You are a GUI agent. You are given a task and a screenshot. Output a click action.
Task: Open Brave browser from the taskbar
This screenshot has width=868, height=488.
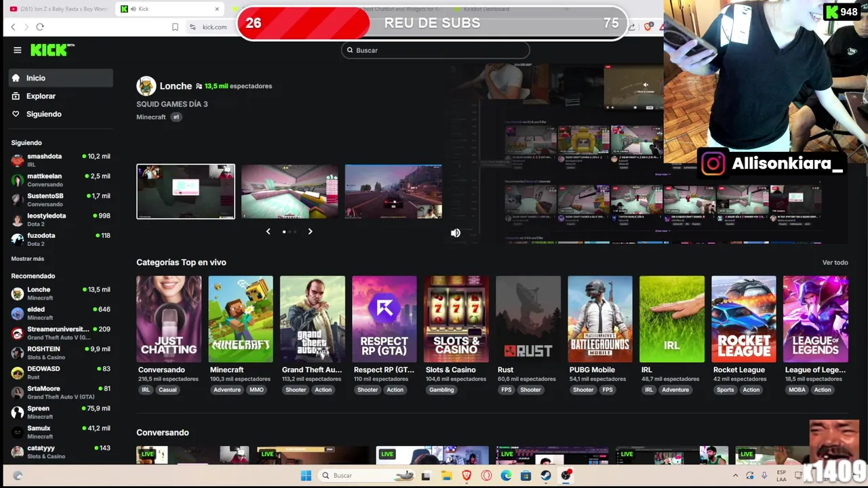point(467,476)
